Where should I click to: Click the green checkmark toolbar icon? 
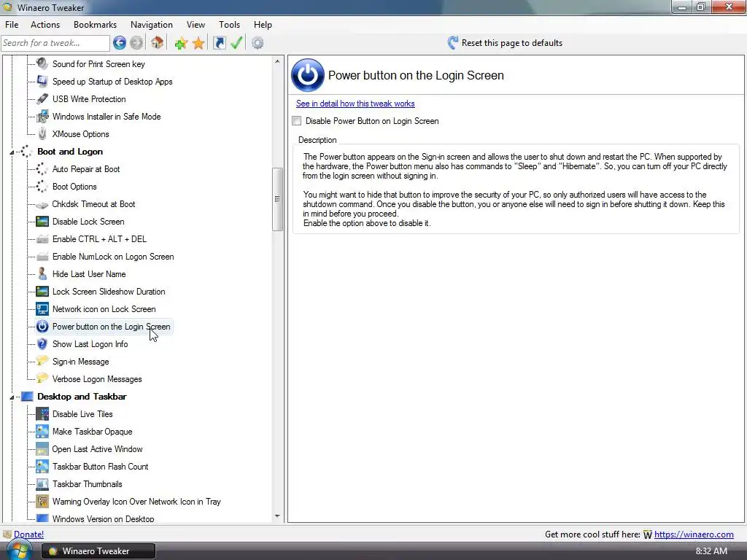point(236,43)
